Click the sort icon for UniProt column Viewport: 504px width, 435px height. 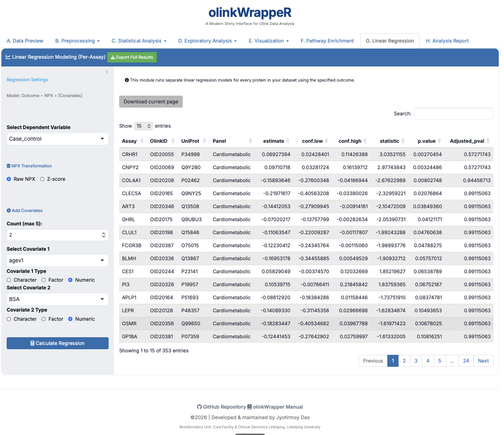[204, 141]
